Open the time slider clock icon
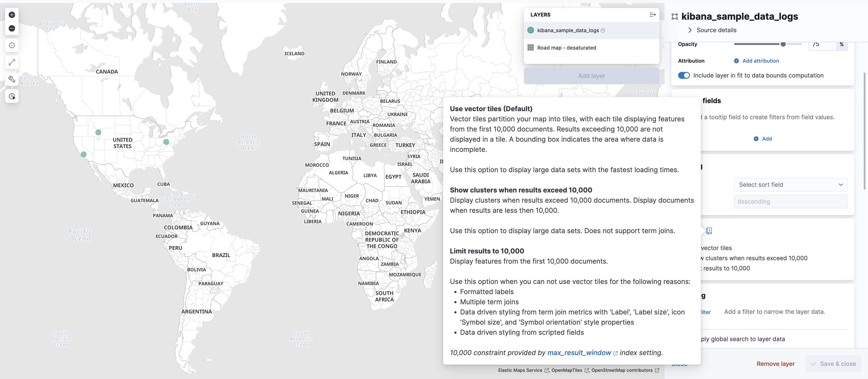 pos(12,97)
